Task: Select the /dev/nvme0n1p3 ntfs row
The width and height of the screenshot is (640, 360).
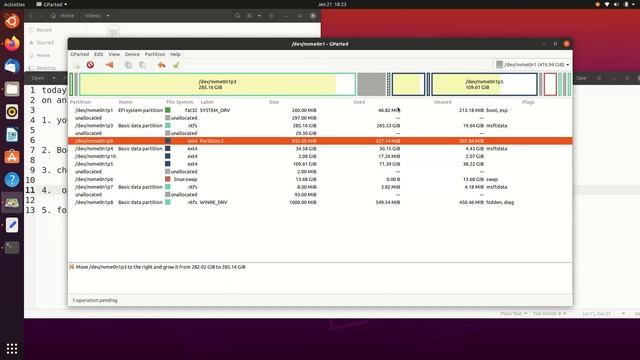Action: 320,126
